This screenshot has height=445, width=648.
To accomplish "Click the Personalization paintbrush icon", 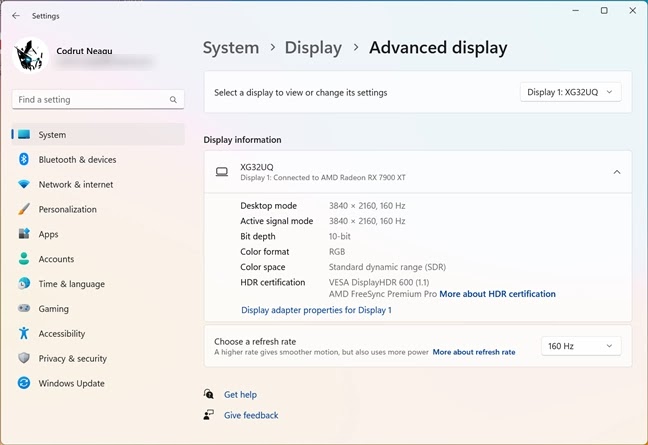I will click(24, 210).
